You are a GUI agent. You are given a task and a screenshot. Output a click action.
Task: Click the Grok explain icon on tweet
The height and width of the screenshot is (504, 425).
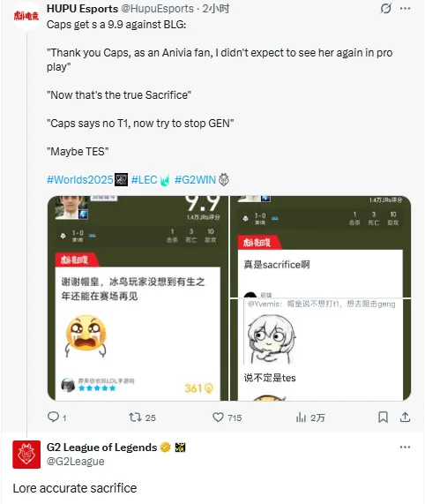pyautogui.click(x=385, y=8)
